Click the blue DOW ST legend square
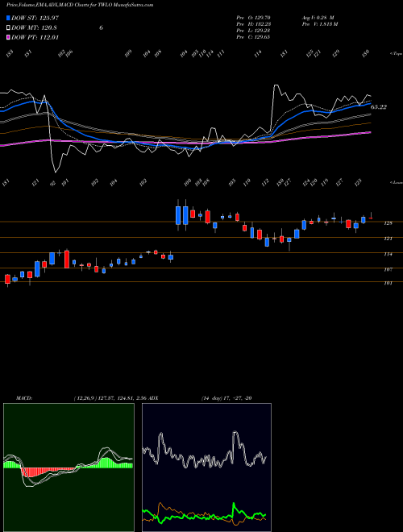Image resolution: width=403 pixels, height=532 pixels. 8,18
